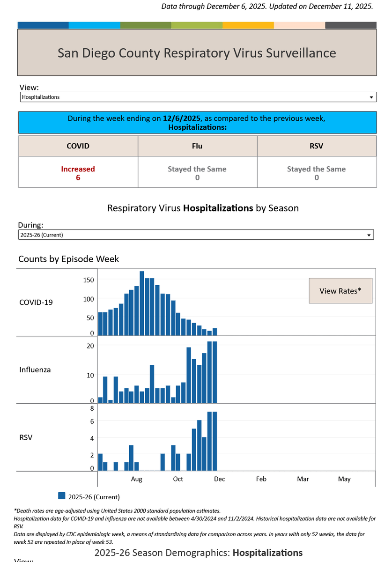Expand the During season dropdown

(x=196, y=235)
